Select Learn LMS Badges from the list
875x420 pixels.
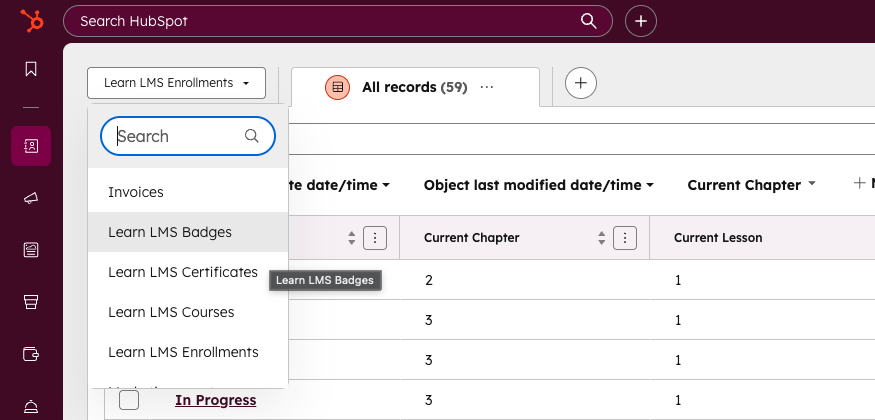[x=170, y=232]
